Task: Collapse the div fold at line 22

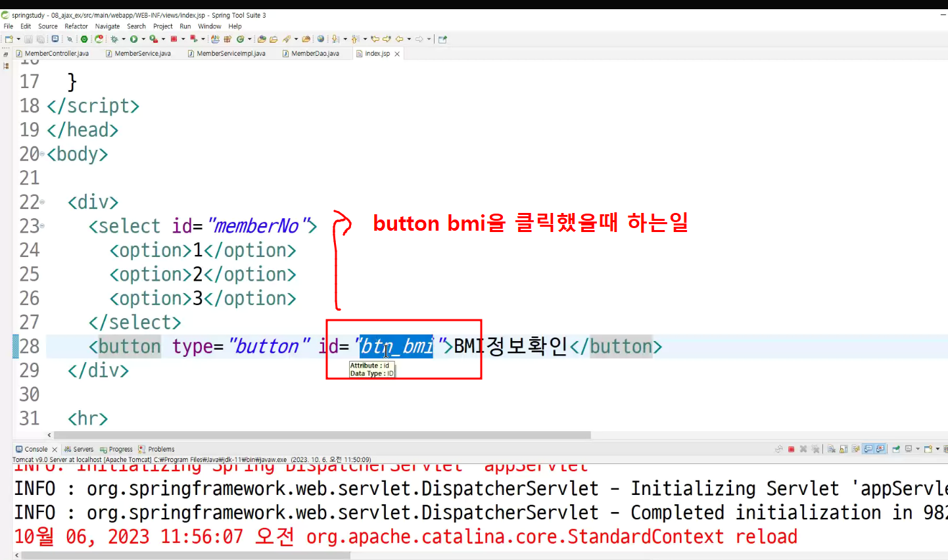Action: click(x=42, y=202)
